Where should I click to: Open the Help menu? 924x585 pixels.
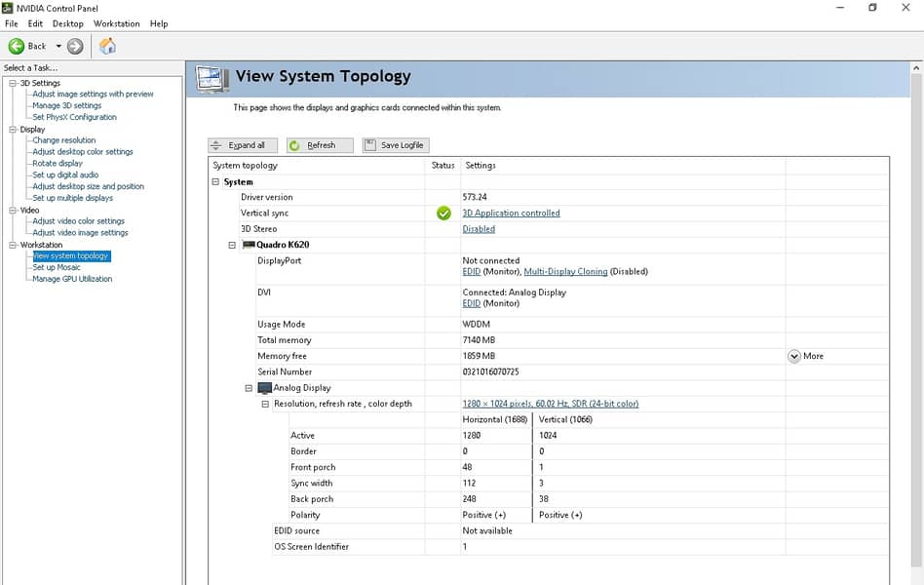click(159, 23)
